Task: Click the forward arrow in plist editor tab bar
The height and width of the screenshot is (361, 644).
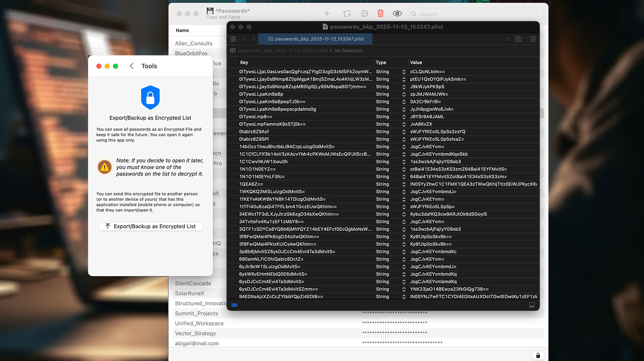Action: [x=253, y=39]
